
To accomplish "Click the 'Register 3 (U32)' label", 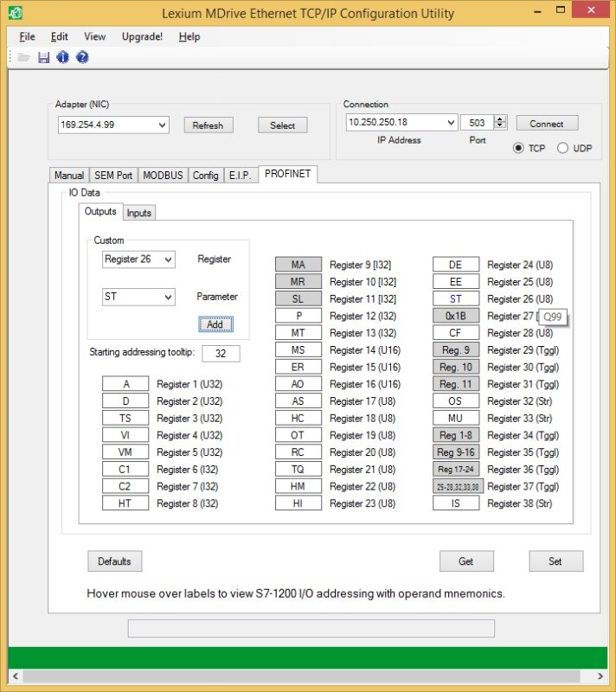I will [x=189, y=418].
